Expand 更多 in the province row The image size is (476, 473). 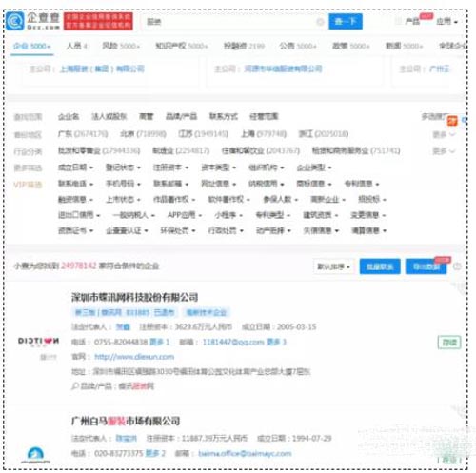444,134
